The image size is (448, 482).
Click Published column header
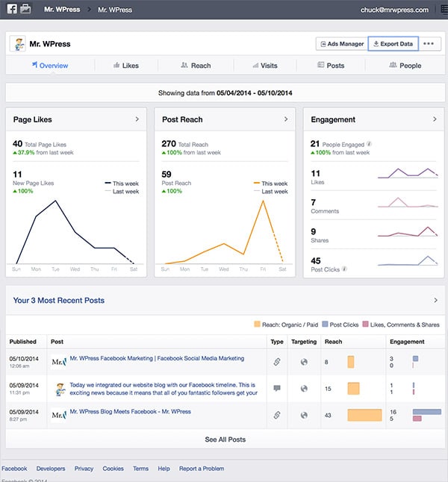pos(22,342)
